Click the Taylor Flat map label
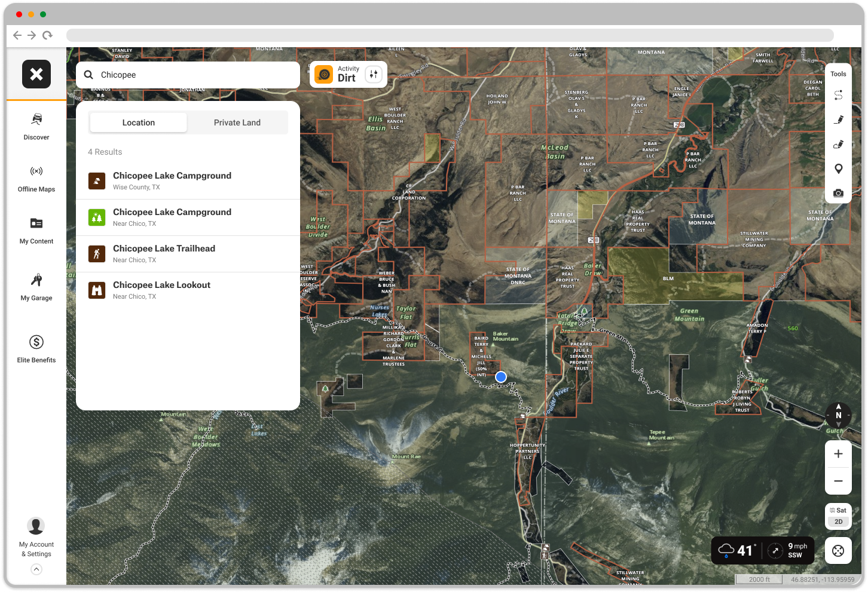Image resolution: width=868 pixels, height=592 pixels. coord(406,313)
